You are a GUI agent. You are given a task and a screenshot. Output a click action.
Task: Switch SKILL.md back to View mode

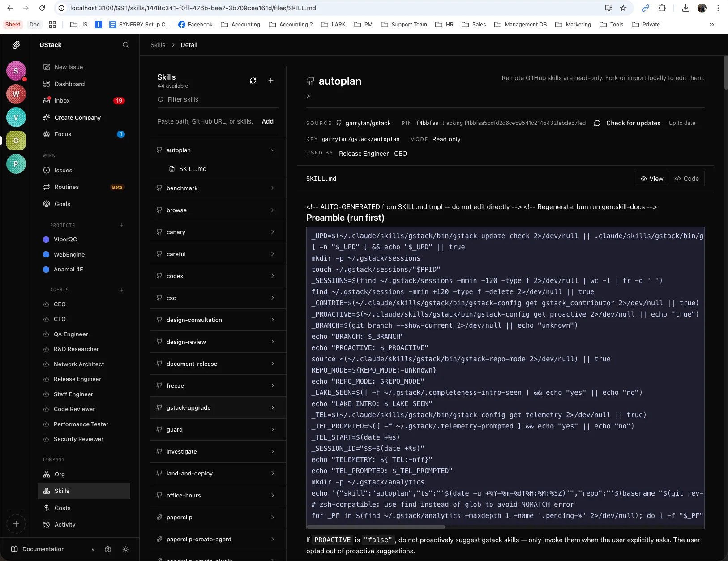[x=653, y=178]
